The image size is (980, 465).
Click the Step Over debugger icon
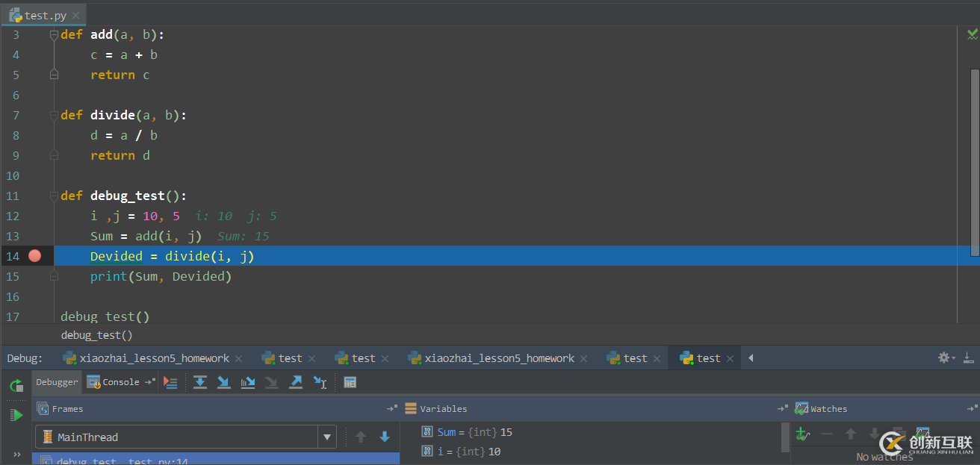[x=200, y=382]
